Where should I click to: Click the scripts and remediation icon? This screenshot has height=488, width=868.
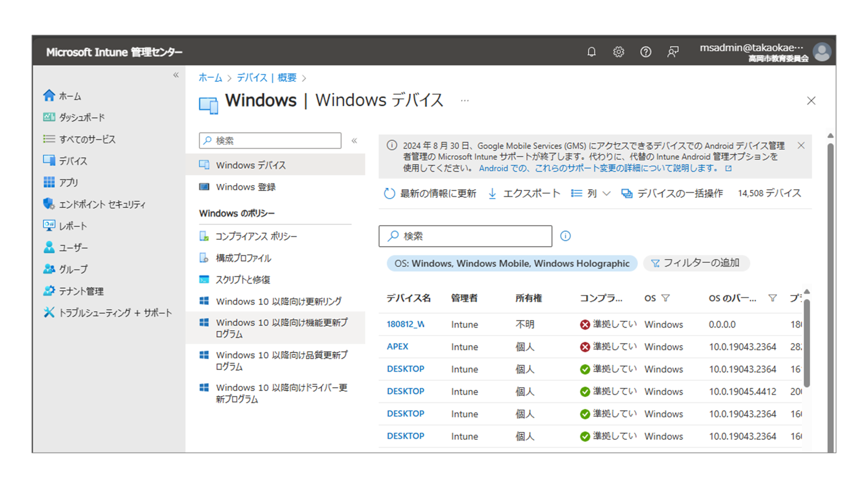pyautogui.click(x=204, y=279)
